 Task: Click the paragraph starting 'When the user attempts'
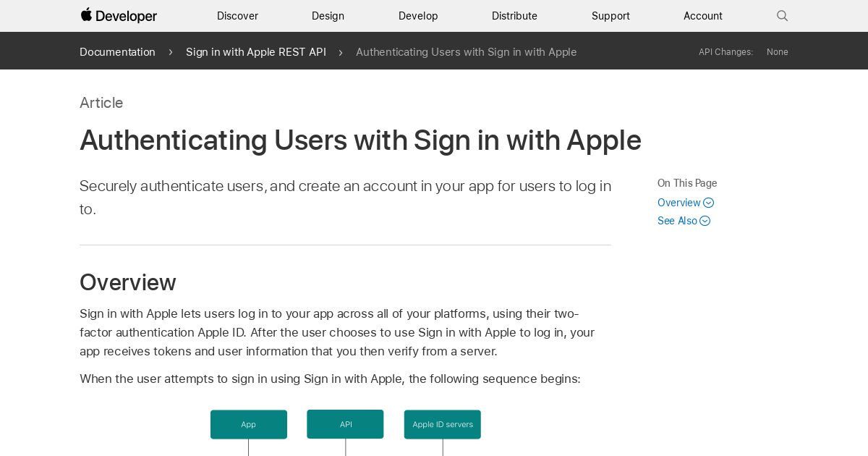click(330, 379)
